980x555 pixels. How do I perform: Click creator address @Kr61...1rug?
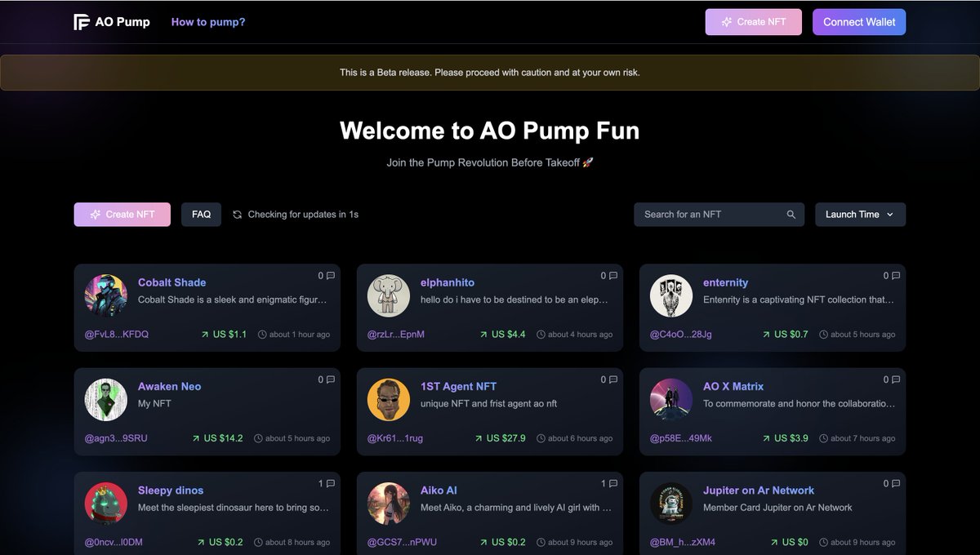[x=396, y=438]
